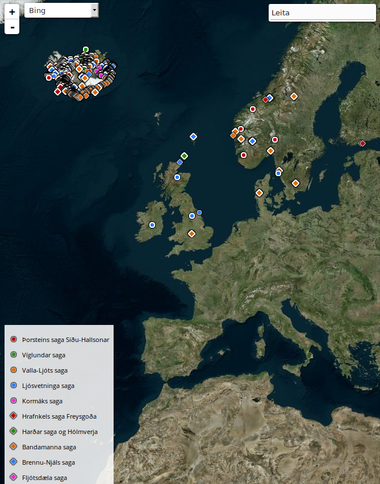Click the blue diamond marker on Faroe Islands
Viewport: 380px width, 484px height.
(193, 137)
